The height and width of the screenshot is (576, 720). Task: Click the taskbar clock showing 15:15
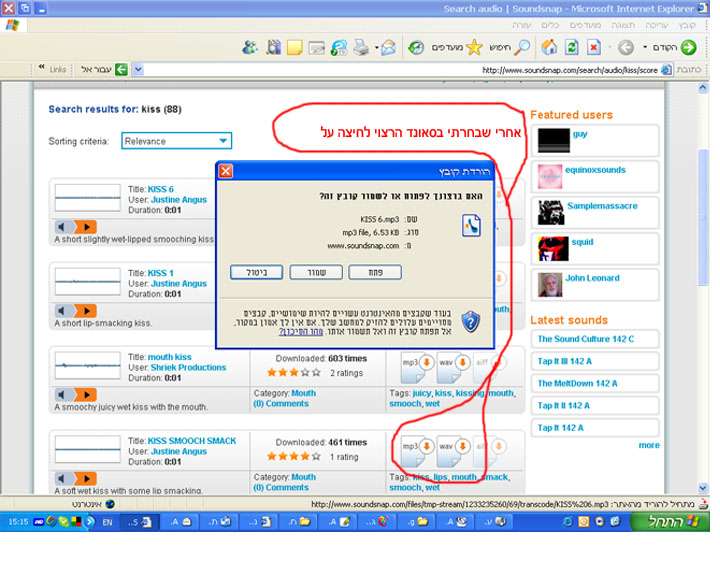pos(18,522)
